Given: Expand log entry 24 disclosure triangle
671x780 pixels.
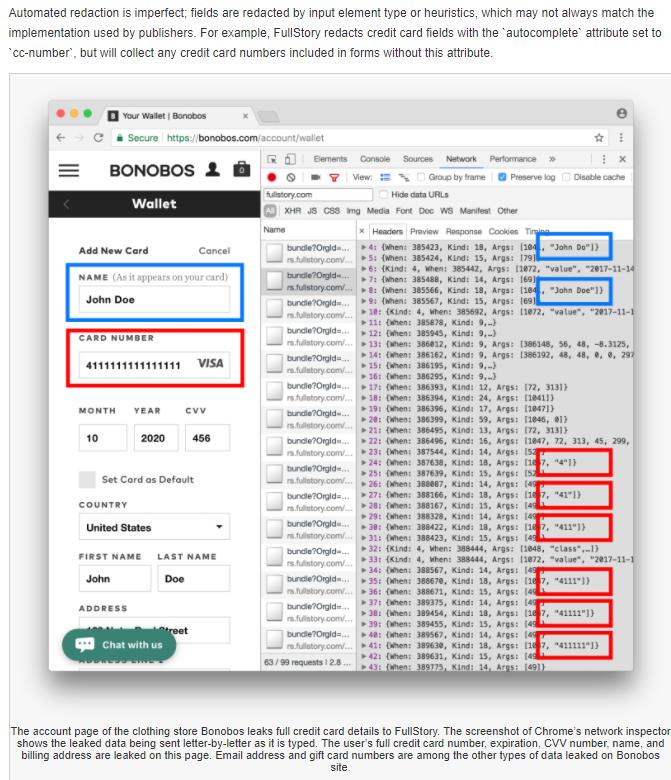Looking at the screenshot, I should (364, 463).
